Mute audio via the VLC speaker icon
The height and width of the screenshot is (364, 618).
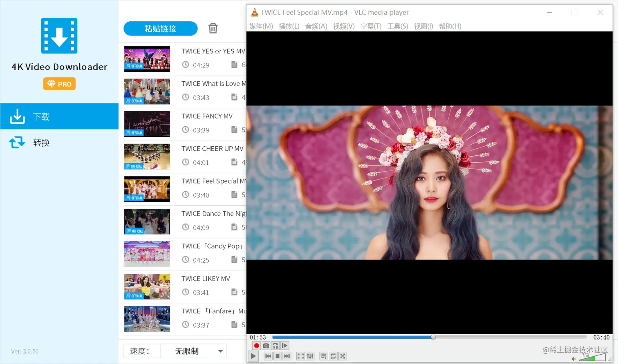click(573, 359)
